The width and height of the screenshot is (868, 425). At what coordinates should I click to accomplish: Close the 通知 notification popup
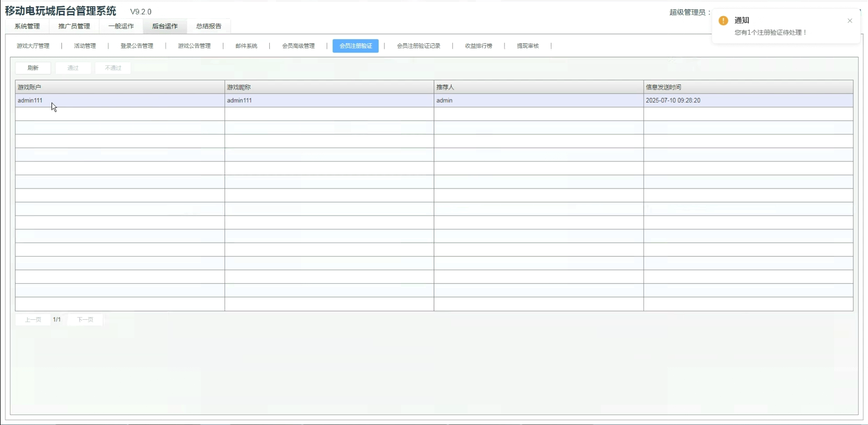point(850,21)
